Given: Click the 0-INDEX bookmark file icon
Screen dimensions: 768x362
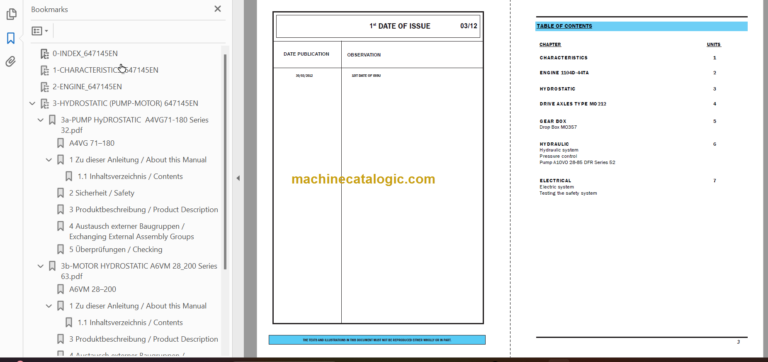Looking at the screenshot, I should click(45, 53).
